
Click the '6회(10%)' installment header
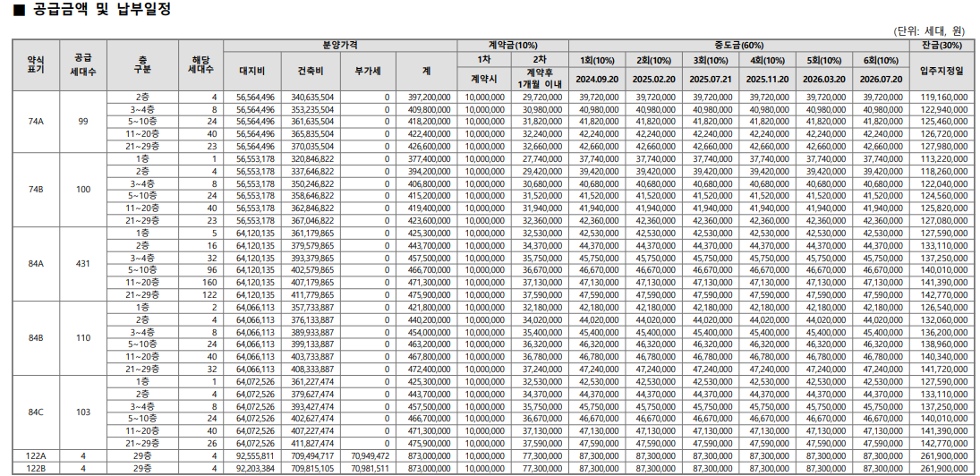[x=882, y=61]
